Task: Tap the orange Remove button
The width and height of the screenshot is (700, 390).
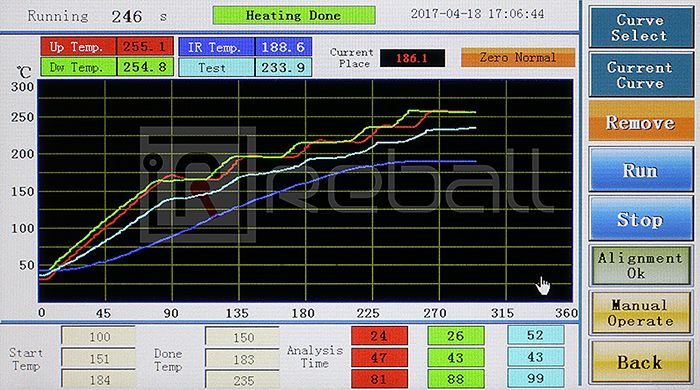Action: pos(641,122)
